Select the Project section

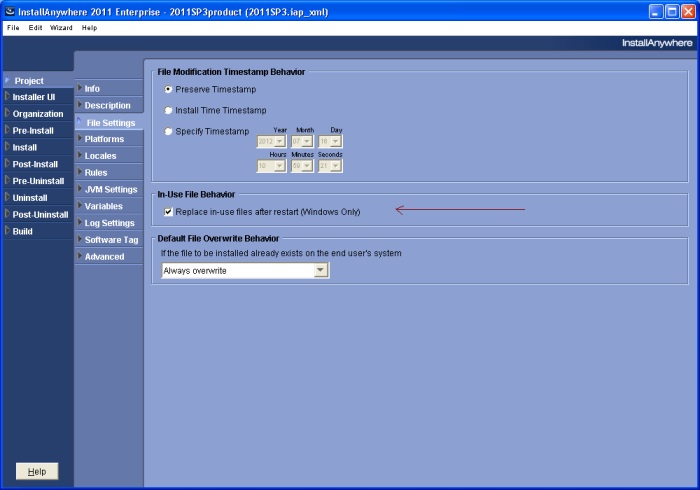(x=38, y=80)
